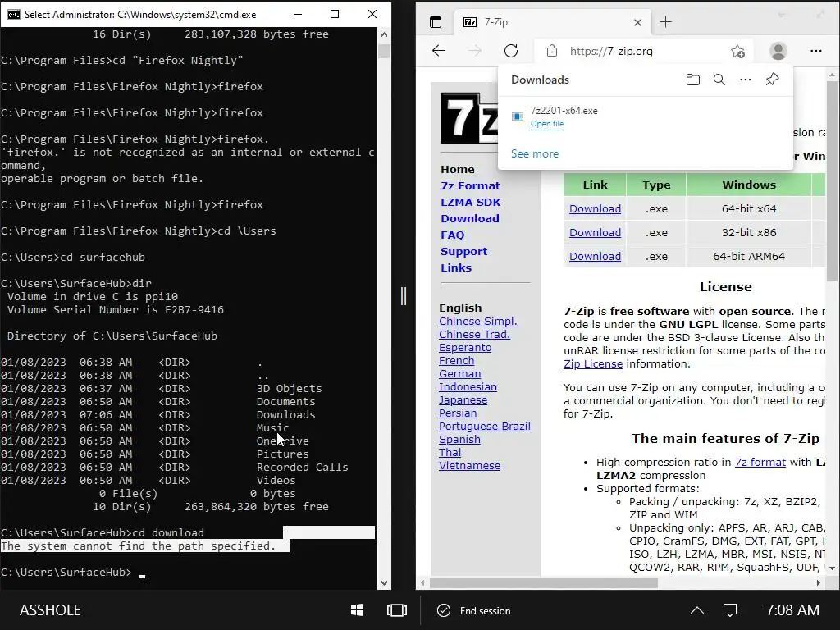Click the Downloads directory entry in cmd
840x630 pixels.
pos(285,414)
